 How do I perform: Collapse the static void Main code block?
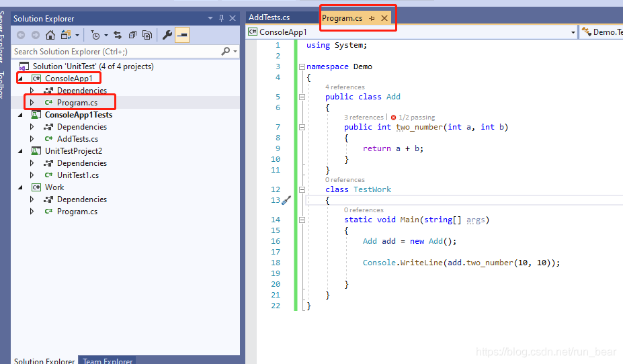(302, 220)
